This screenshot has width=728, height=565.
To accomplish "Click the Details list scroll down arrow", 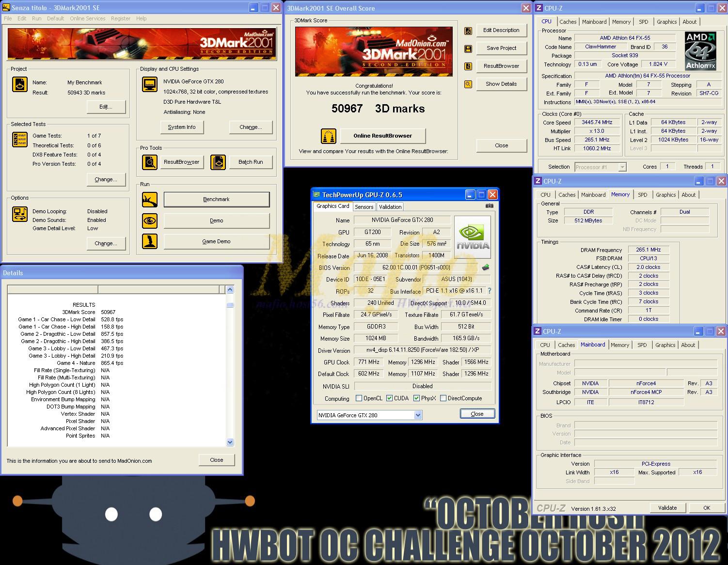I will (230, 442).
